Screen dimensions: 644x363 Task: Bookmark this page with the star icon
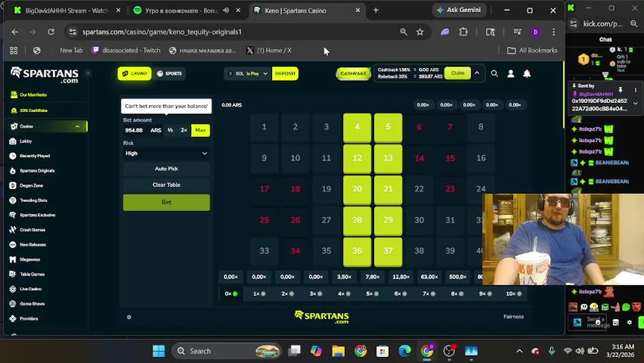click(x=420, y=32)
